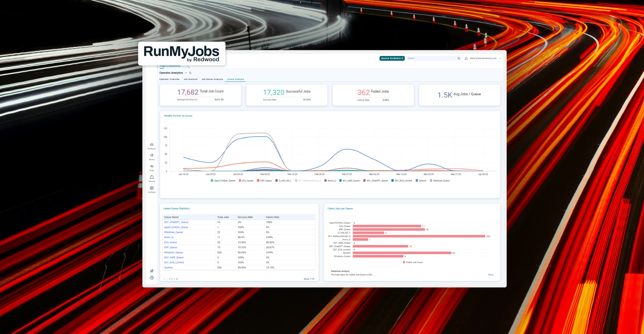
Task: Jump to last table page arrow
Action: (x=177, y=279)
